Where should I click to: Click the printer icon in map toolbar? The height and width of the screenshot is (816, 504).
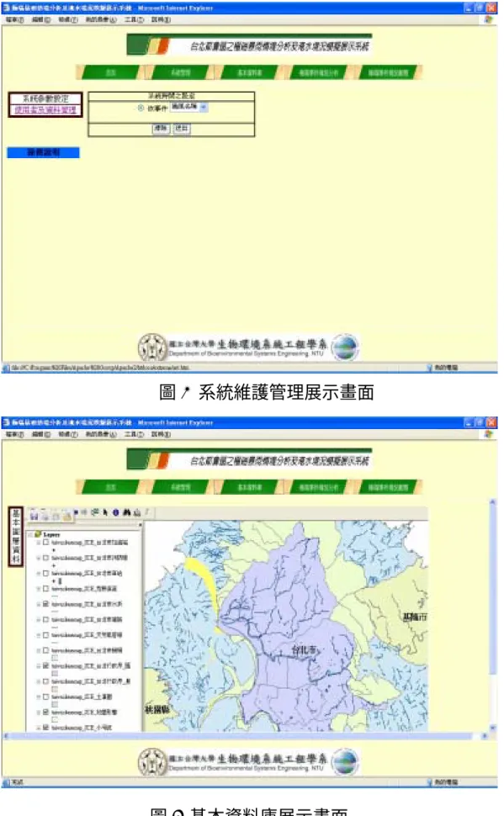pos(45,517)
